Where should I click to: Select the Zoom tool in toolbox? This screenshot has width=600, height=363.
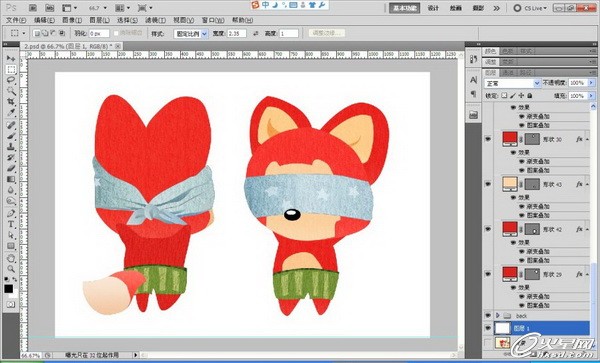click(11, 269)
